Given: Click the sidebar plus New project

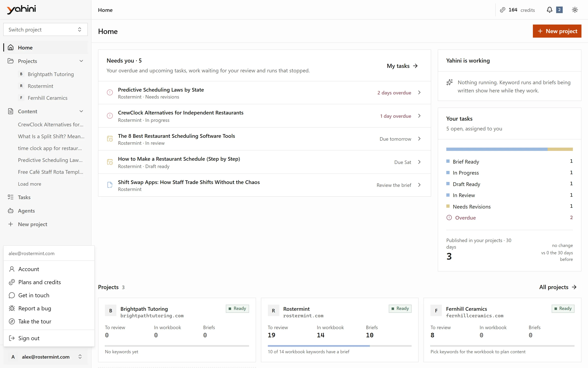Looking at the screenshot, I should tap(46, 224).
